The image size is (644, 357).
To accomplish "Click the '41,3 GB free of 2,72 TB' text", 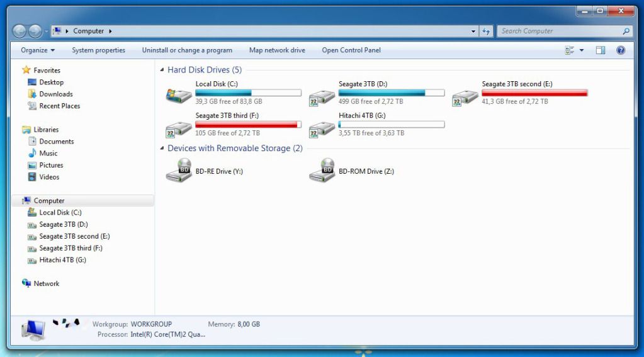I will tap(515, 101).
